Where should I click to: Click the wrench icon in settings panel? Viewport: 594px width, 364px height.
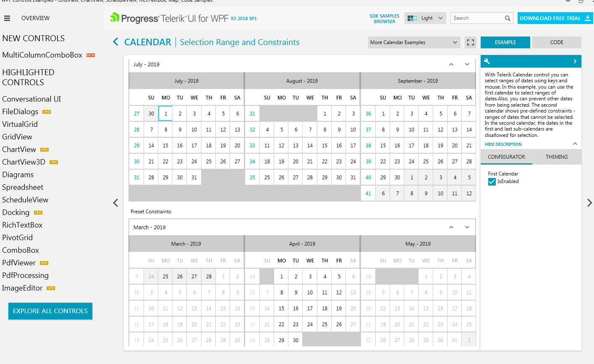(487, 61)
